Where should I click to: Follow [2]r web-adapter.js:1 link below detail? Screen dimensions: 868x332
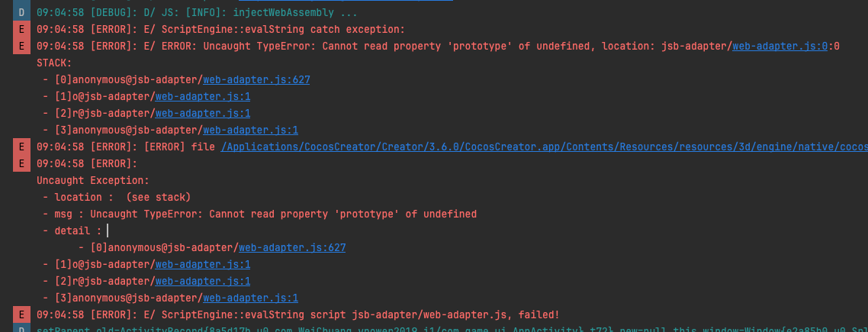point(203,281)
